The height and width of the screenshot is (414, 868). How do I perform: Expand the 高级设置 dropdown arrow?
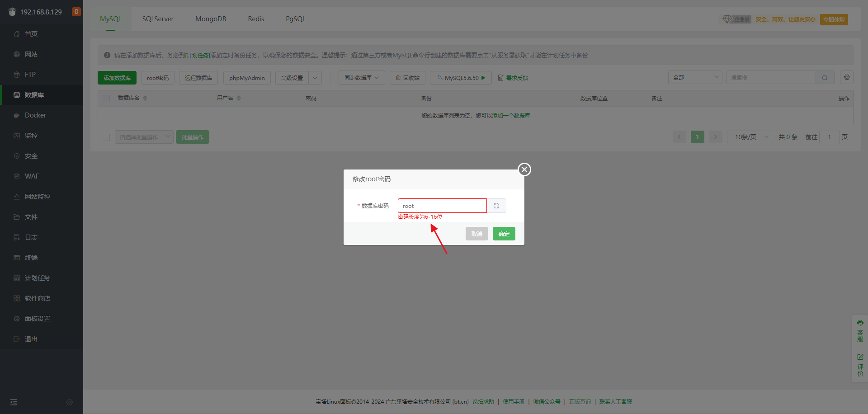click(x=315, y=78)
